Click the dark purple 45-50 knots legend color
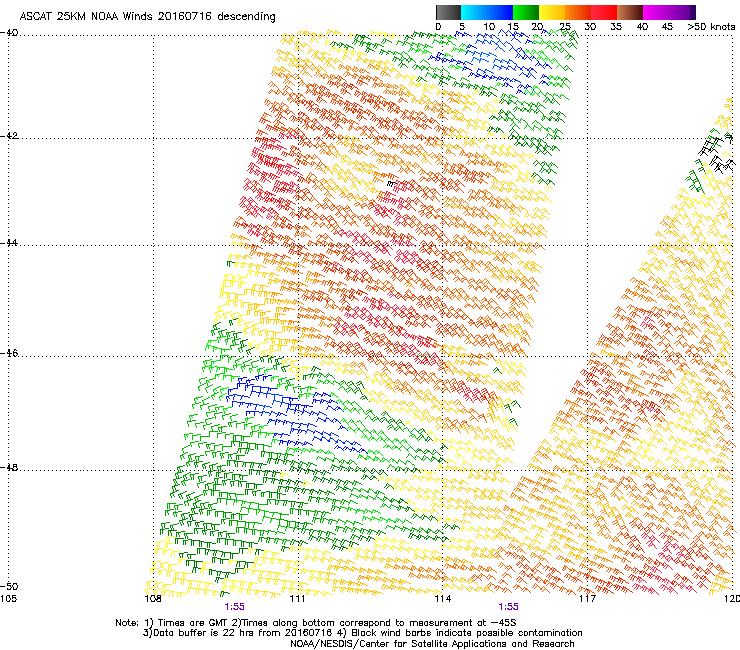The height and width of the screenshot is (650, 740). [x=682, y=12]
